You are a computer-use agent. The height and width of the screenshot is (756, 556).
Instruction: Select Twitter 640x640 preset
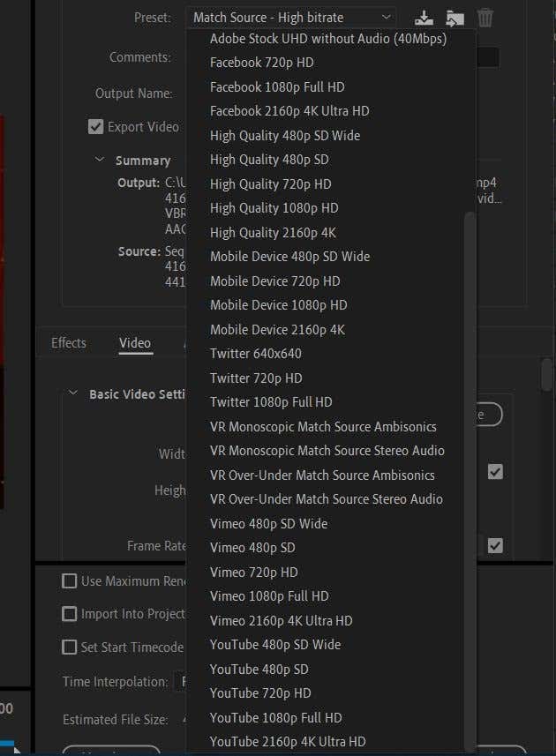click(x=255, y=354)
